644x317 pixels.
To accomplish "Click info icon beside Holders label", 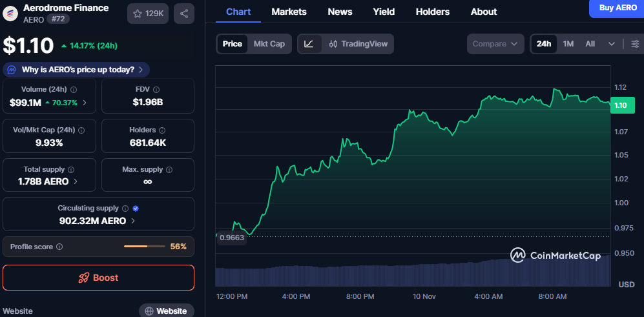I will [161, 130].
